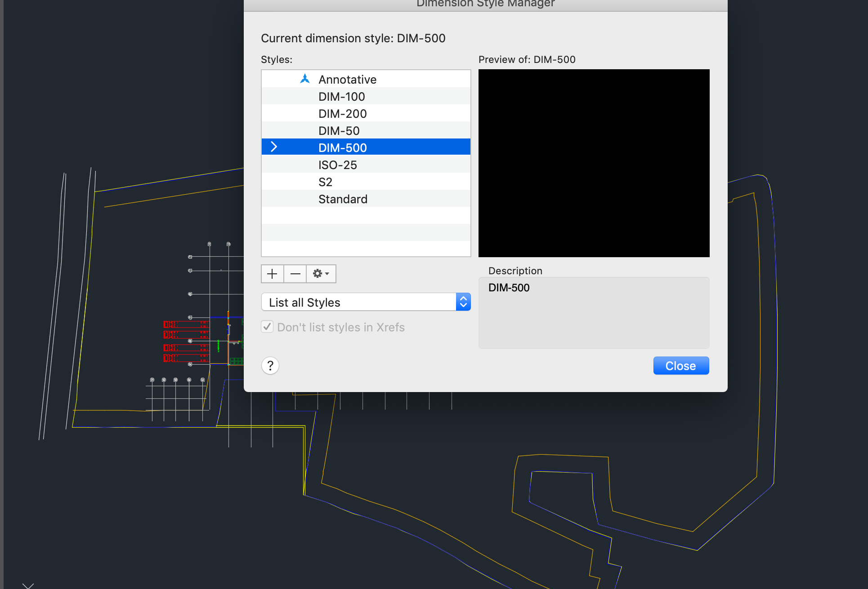Choose the Annotative style row
868x589 pixels.
coord(347,80)
